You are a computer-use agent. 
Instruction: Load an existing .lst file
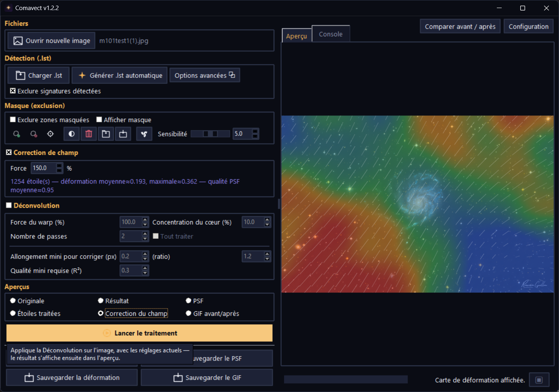[39, 75]
